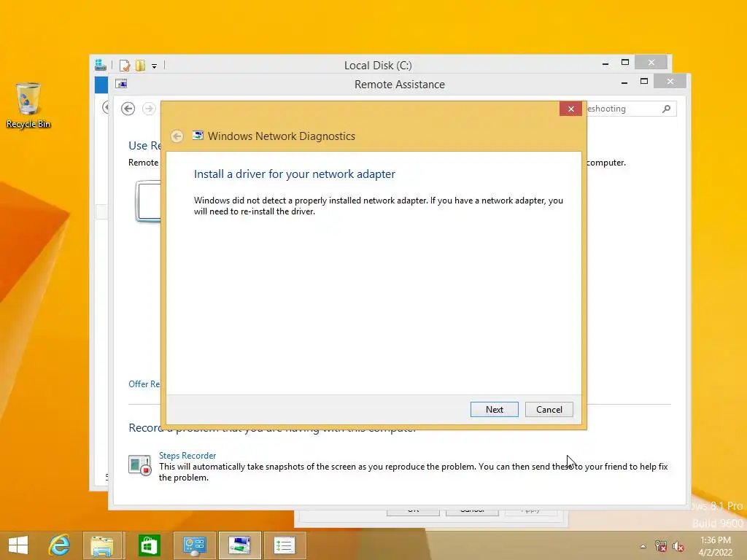Minimize the Remote Assistance window
This screenshot has width=747, height=560.
(624, 83)
